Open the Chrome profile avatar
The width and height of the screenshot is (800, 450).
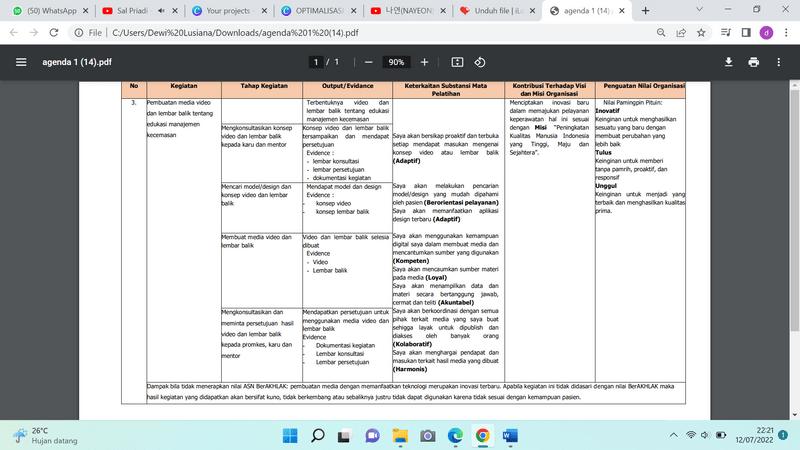[766, 33]
